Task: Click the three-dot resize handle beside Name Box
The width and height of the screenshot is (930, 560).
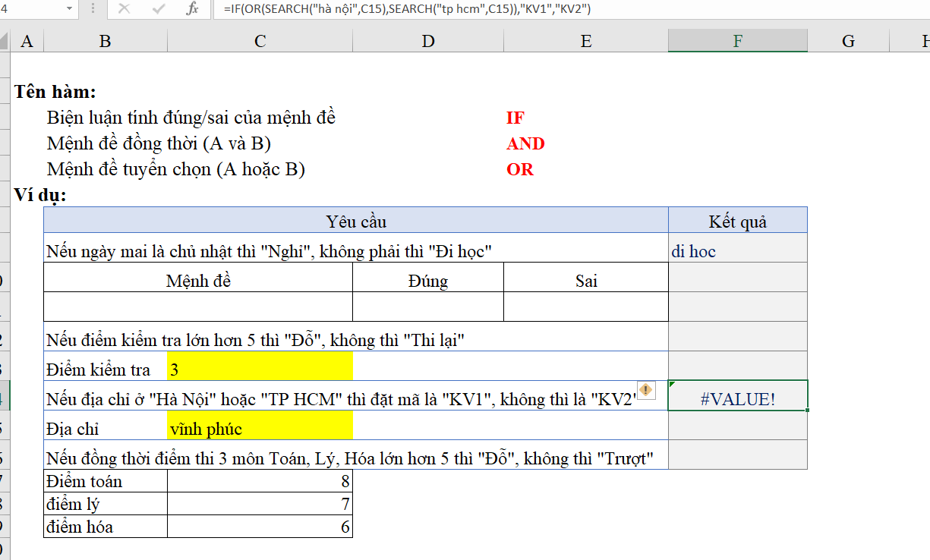Action: (x=93, y=9)
